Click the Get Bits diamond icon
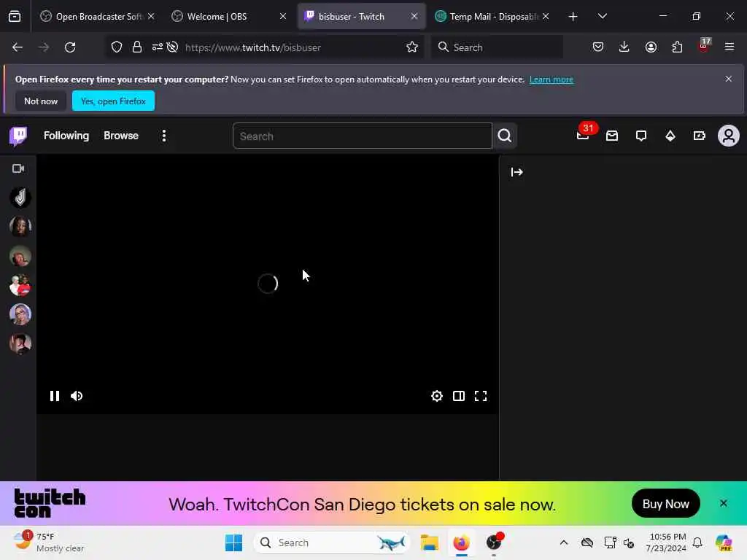Viewport: 747px width, 560px height. coord(670,136)
